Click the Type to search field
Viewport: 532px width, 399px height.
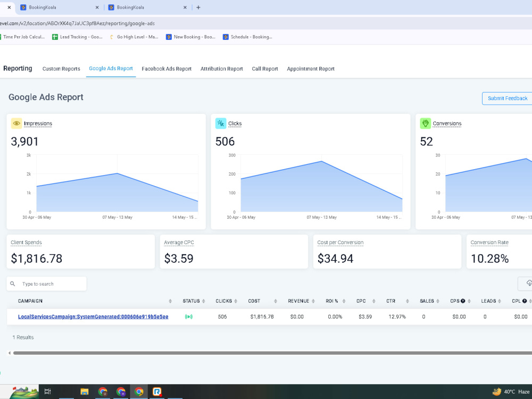pos(46,284)
